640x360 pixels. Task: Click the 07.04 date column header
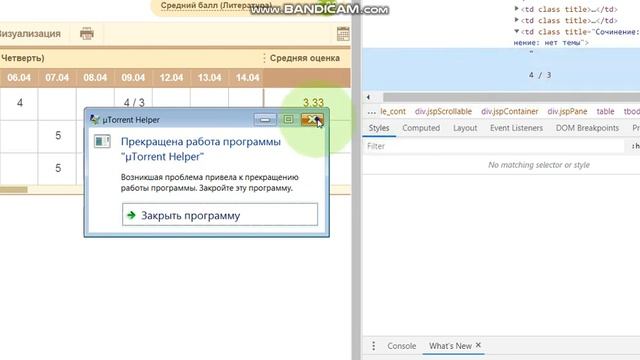pyautogui.click(x=57, y=78)
